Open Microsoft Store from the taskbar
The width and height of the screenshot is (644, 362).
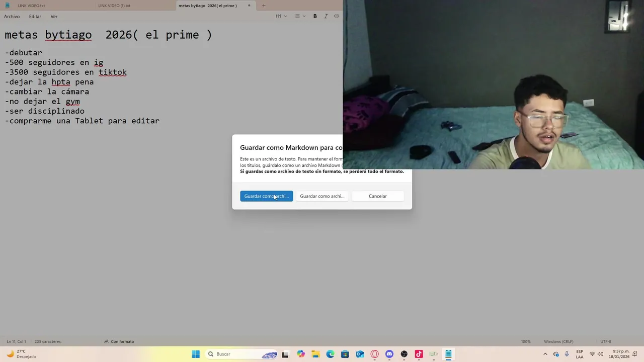pyautogui.click(x=345, y=354)
